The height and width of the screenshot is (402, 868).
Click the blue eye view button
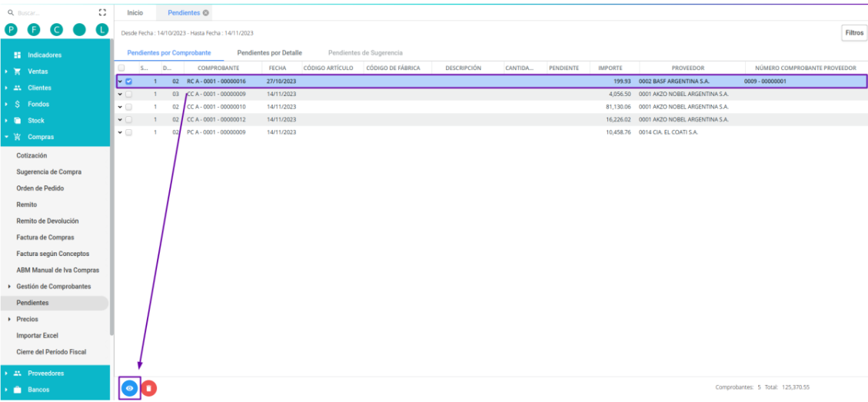coord(129,388)
